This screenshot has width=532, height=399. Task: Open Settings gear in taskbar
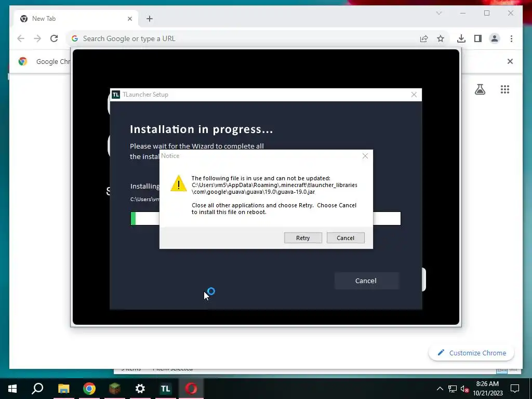[x=140, y=389]
